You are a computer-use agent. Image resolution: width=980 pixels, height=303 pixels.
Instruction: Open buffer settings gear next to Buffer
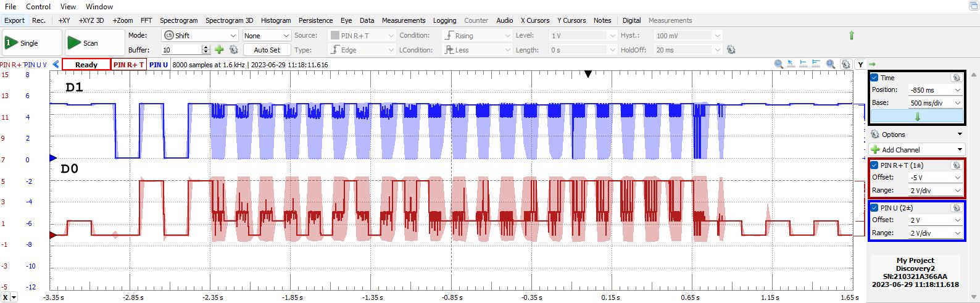click(234, 50)
